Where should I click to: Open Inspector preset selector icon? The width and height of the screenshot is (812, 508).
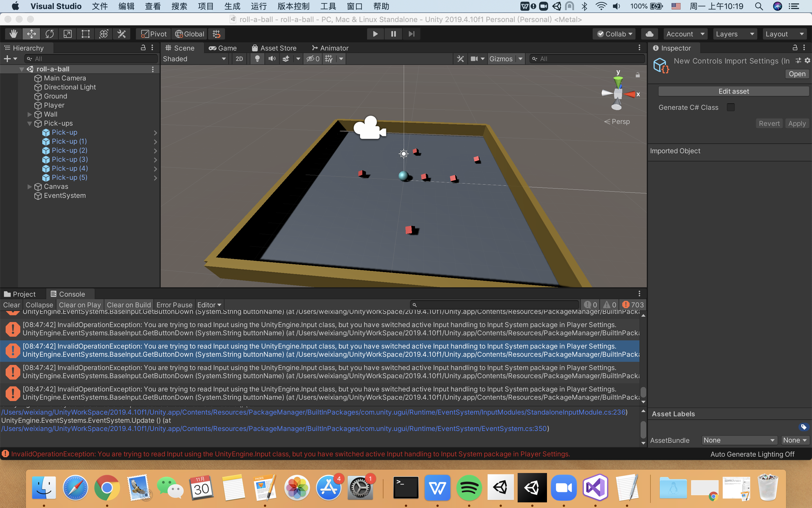(798, 60)
